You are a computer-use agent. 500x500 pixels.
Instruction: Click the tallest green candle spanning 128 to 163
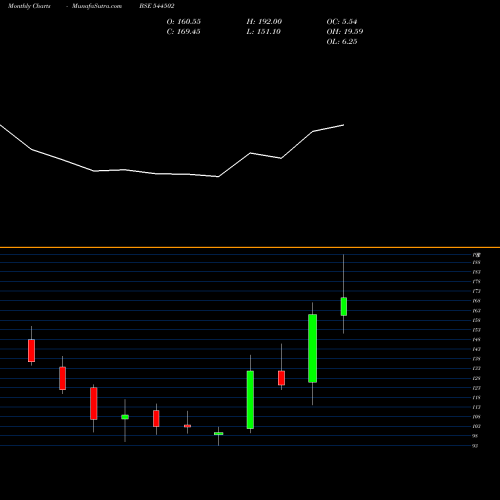(x=312, y=348)
